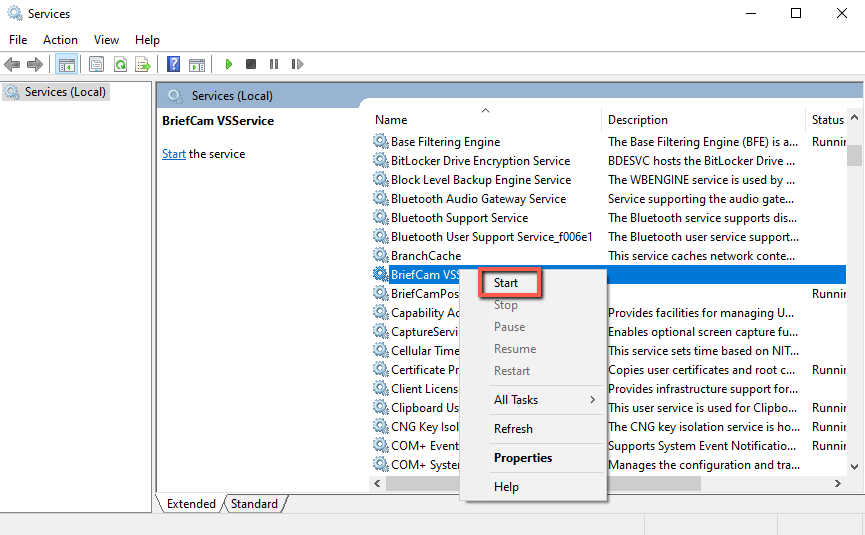Click the Pause Service toolbar icon
Viewport: 865px width, 535px height.
point(274,65)
